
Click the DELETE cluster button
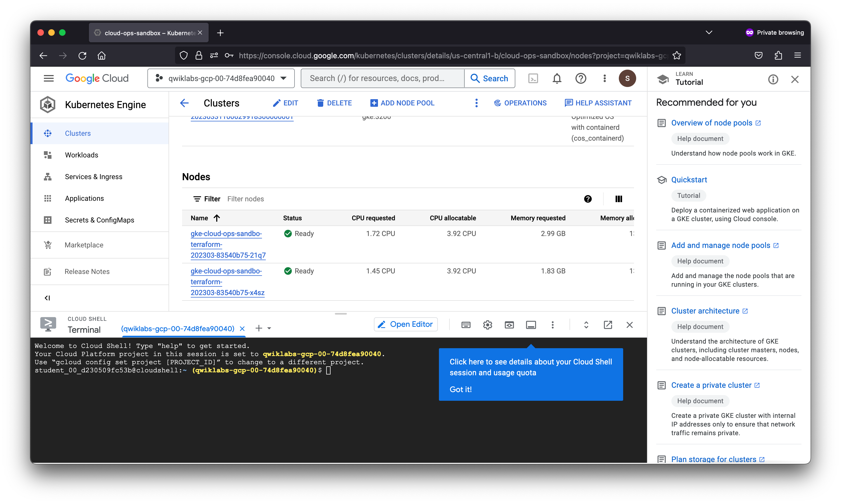(334, 103)
